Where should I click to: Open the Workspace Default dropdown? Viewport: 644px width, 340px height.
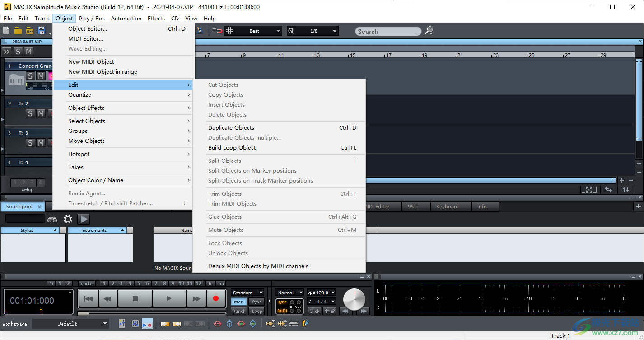click(x=70, y=323)
